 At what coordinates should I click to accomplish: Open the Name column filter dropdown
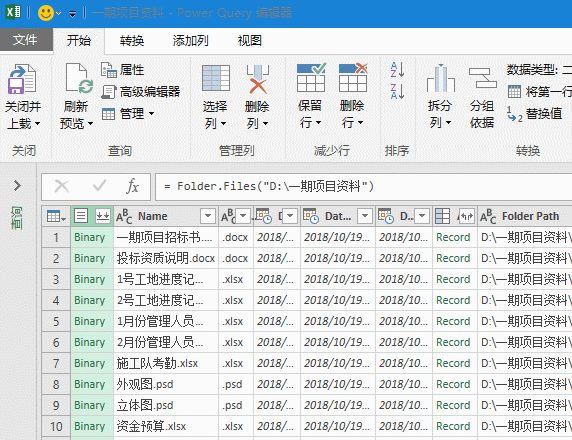point(208,216)
